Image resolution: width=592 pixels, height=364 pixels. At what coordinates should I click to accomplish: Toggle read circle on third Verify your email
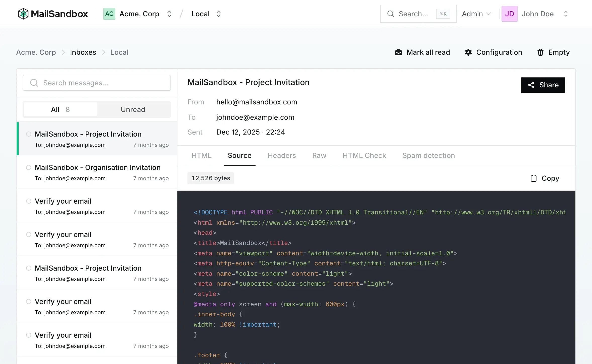29,301
